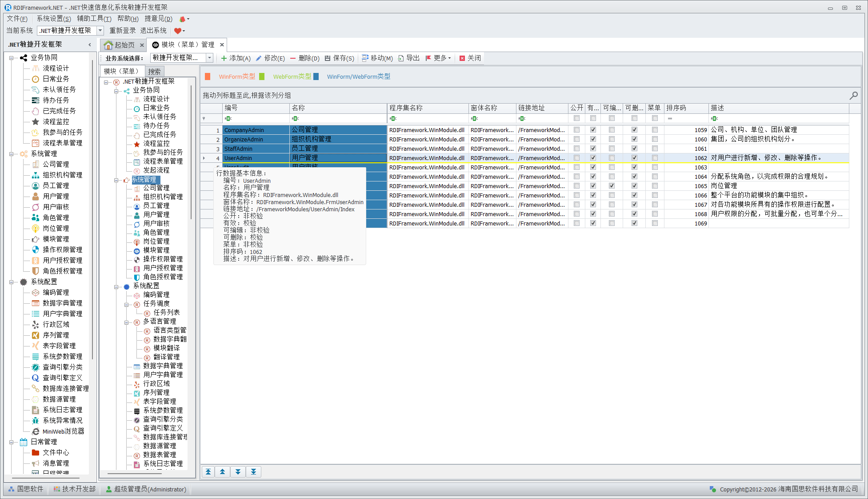This screenshot has height=499, width=868.
Task: Click the orange WinForm类型 color swatch
Action: [x=208, y=76]
